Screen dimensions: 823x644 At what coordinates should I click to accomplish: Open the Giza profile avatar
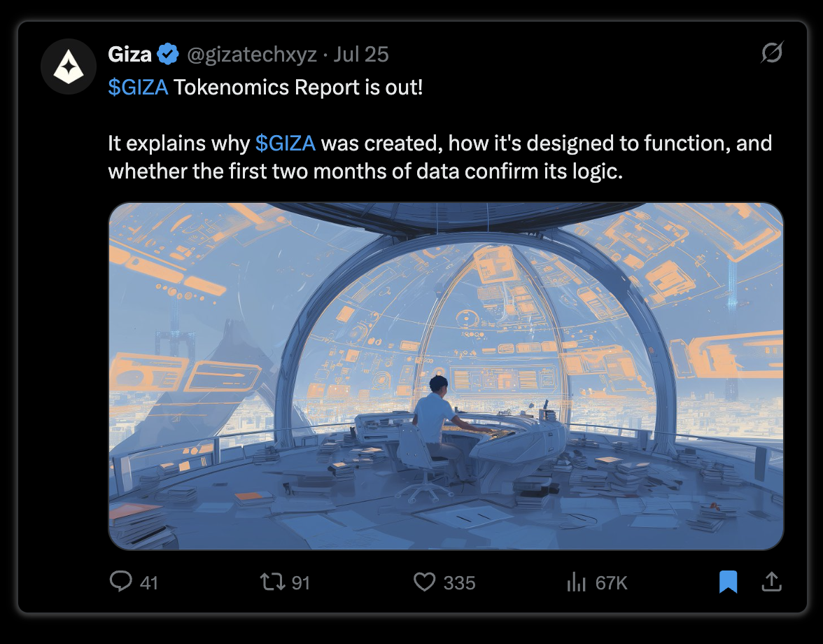point(69,66)
